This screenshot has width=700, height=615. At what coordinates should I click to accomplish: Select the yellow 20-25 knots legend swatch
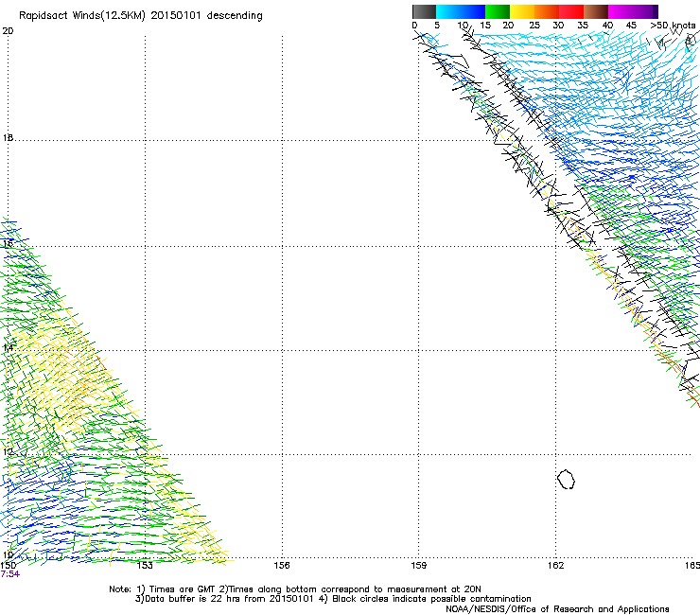tap(522, 11)
